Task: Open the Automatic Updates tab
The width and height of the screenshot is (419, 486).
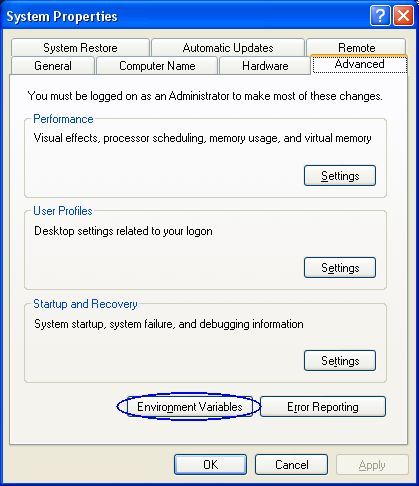Action: 228,48
